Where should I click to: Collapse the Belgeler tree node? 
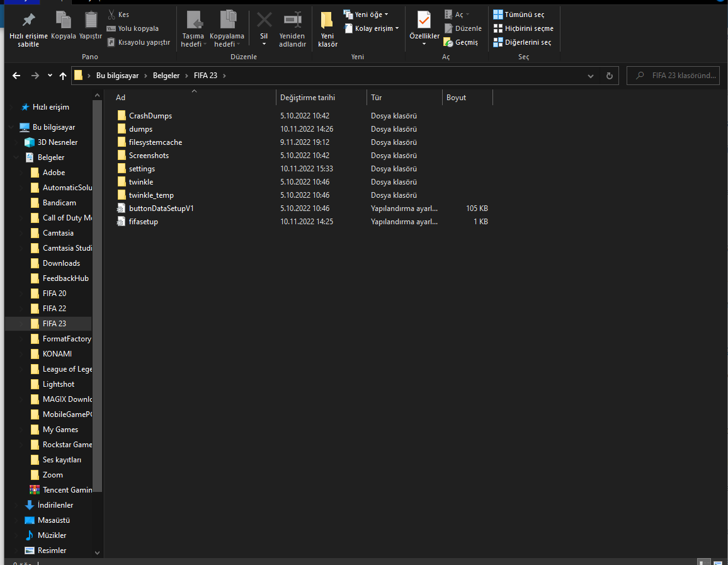[16, 157]
